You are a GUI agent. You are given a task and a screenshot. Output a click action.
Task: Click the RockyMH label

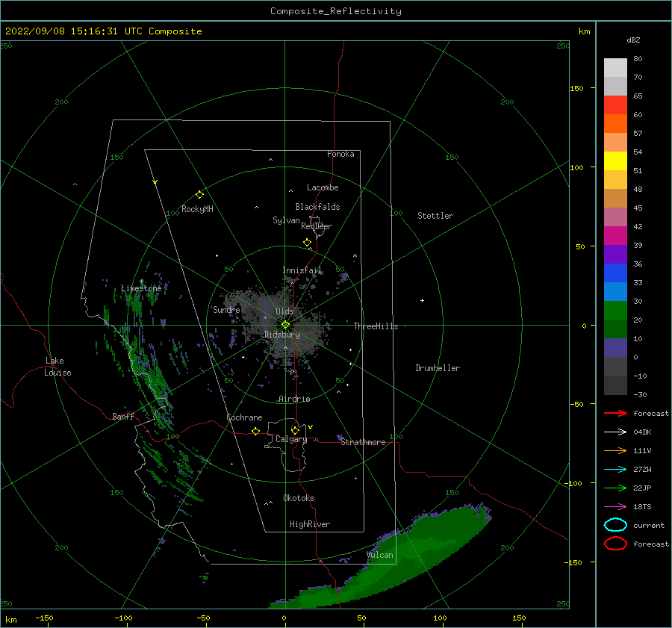[x=197, y=209]
